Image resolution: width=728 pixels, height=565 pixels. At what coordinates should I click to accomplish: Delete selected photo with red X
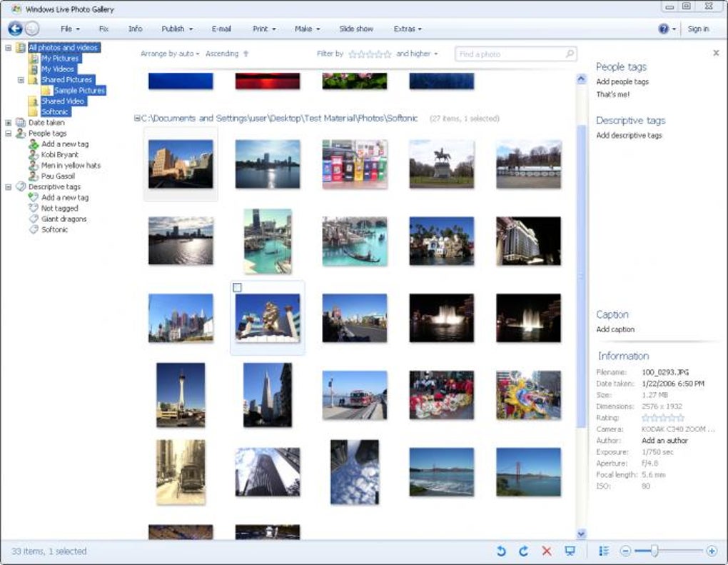(x=547, y=551)
